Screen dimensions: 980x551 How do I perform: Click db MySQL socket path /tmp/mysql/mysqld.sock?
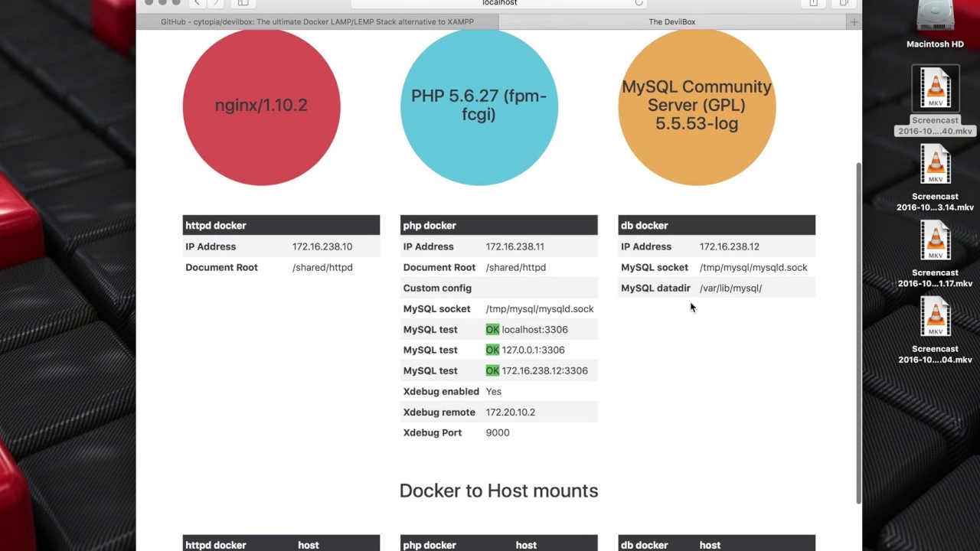tap(753, 267)
